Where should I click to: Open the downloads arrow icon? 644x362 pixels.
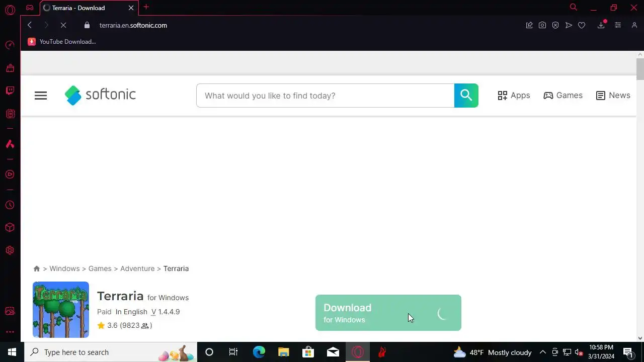[601, 25]
